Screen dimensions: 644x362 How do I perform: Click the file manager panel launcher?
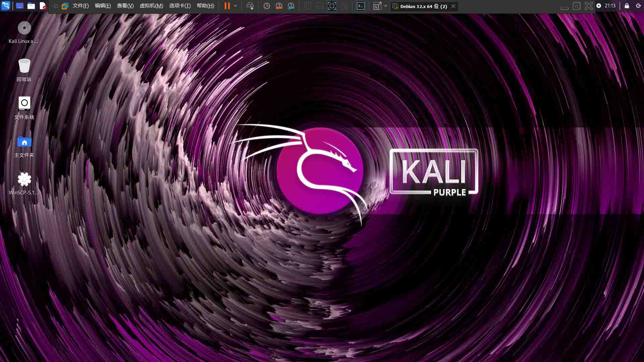click(x=31, y=6)
